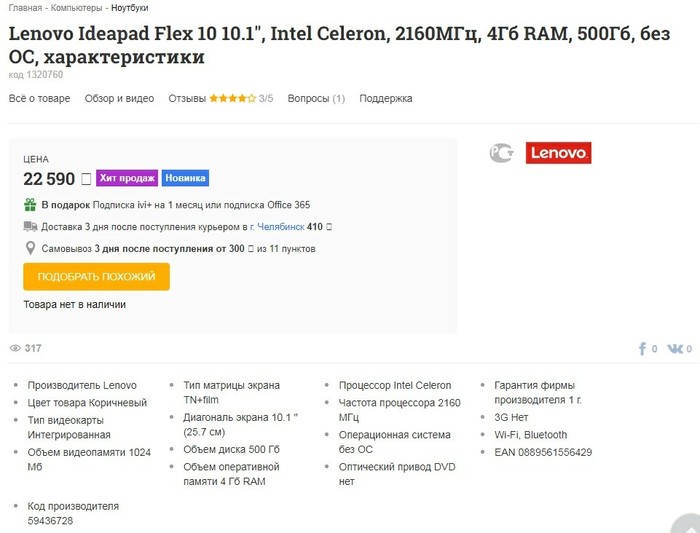
Task: Click the 'Хит продаж' badge
Action: click(x=127, y=178)
